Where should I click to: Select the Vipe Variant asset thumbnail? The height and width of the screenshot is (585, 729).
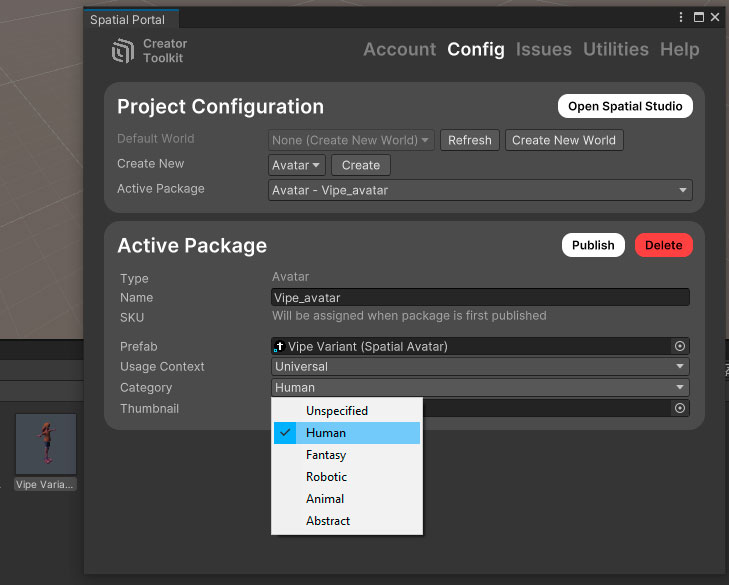tap(46, 445)
